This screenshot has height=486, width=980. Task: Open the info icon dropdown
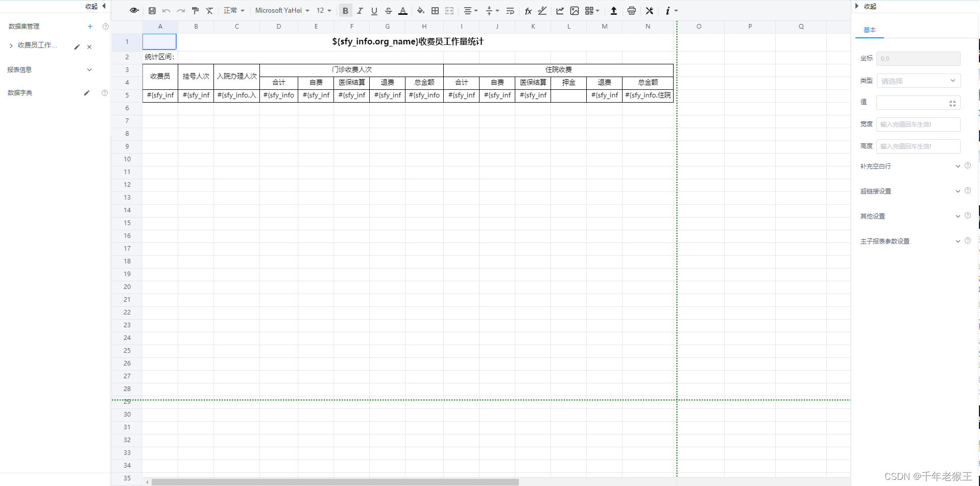point(671,10)
